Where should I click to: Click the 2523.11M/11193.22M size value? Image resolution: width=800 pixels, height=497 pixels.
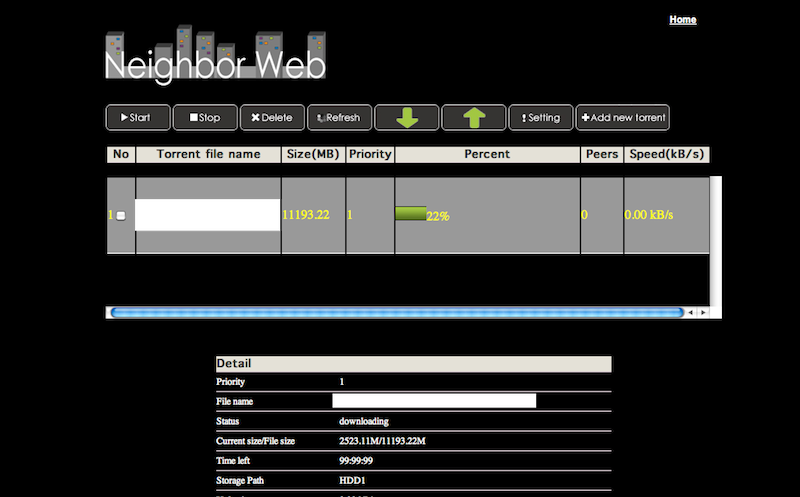pyautogui.click(x=382, y=441)
